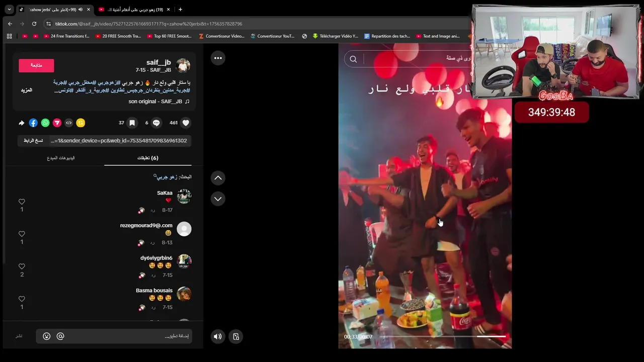Share video to Facebook
The height and width of the screenshot is (362, 644).
(33, 123)
